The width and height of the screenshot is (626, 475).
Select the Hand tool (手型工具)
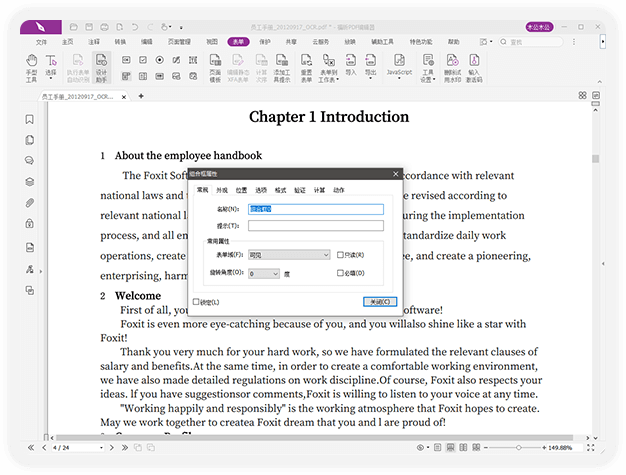point(31,68)
